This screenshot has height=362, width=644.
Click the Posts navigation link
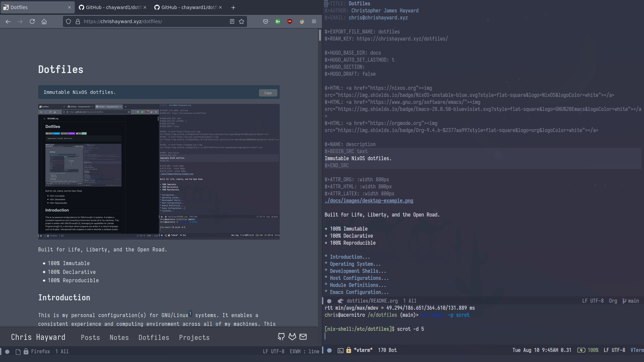(x=90, y=337)
